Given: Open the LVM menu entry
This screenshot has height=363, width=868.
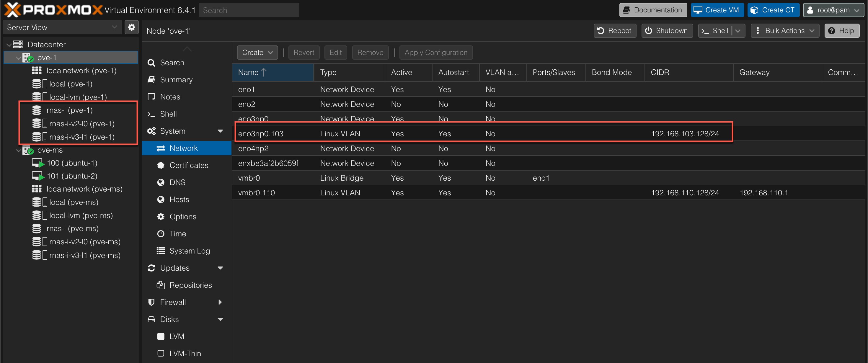Looking at the screenshot, I should click(x=187, y=336).
